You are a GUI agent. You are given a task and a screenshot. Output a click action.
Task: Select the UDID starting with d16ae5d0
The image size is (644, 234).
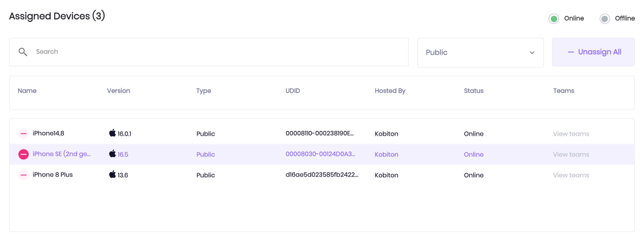point(322,175)
